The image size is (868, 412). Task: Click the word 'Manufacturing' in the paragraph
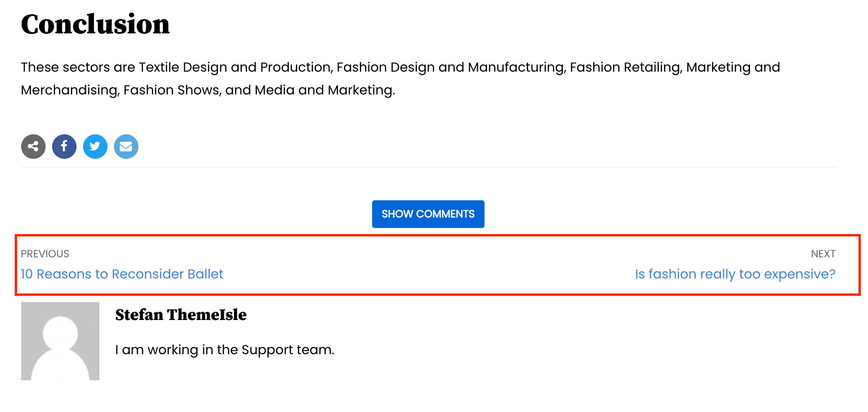(x=516, y=67)
